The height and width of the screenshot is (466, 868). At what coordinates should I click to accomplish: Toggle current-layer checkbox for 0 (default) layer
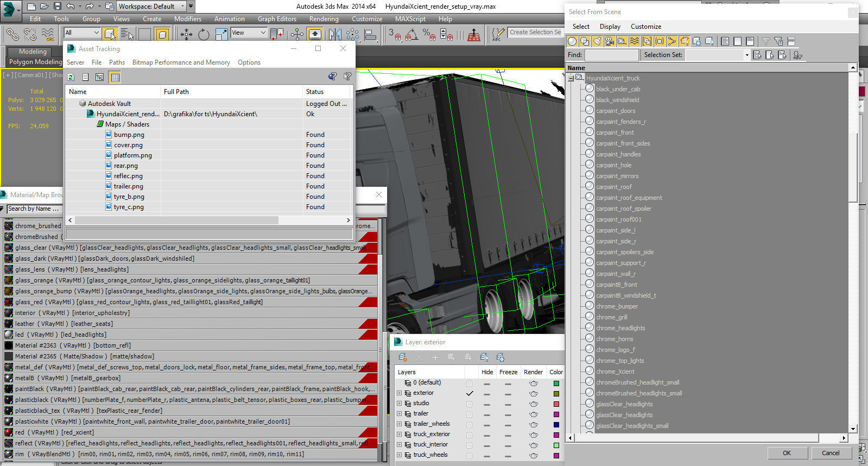click(469, 383)
